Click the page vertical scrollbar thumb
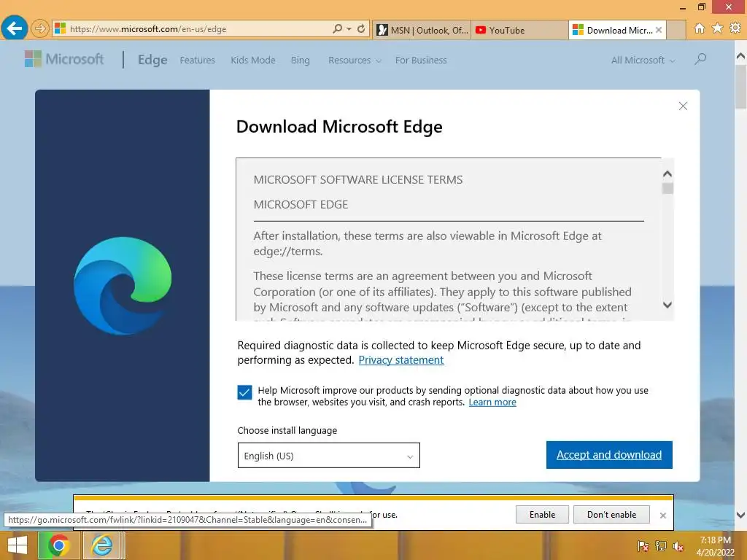 point(741,87)
